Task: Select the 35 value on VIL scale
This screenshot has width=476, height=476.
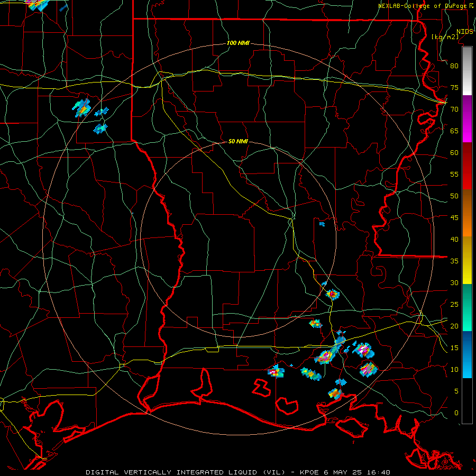Action: 454,261
